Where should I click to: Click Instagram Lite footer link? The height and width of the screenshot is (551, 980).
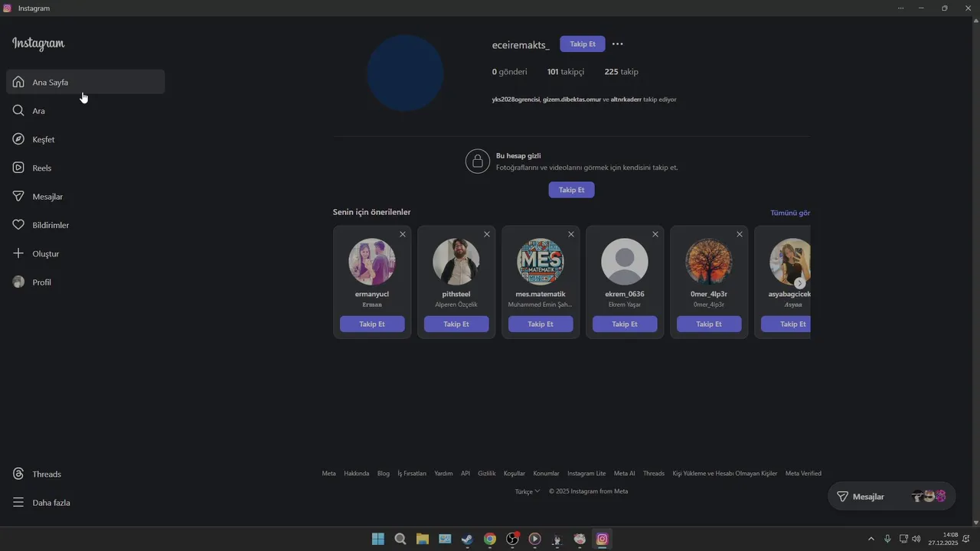(x=586, y=474)
